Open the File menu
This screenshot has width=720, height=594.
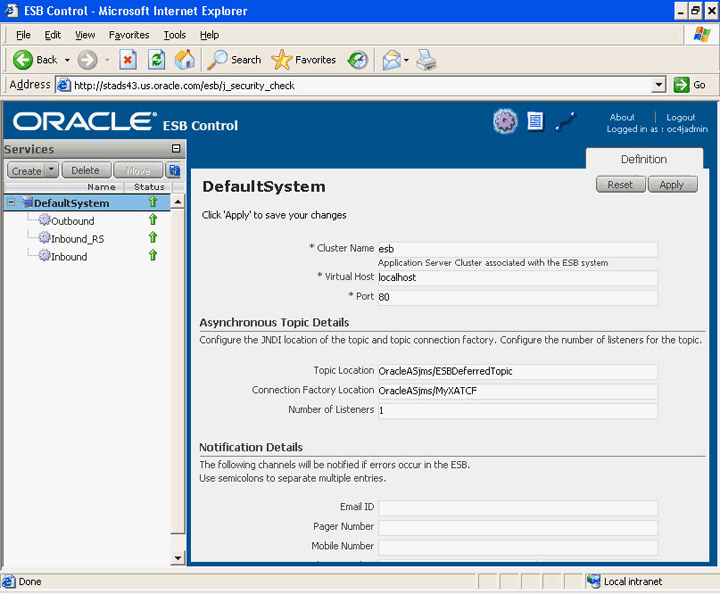click(23, 35)
